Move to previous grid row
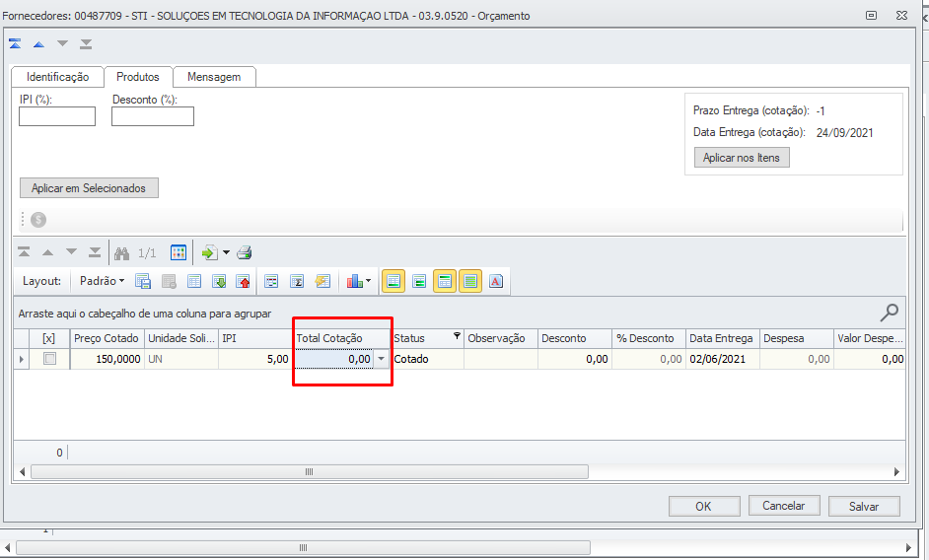 [x=48, y=252]
